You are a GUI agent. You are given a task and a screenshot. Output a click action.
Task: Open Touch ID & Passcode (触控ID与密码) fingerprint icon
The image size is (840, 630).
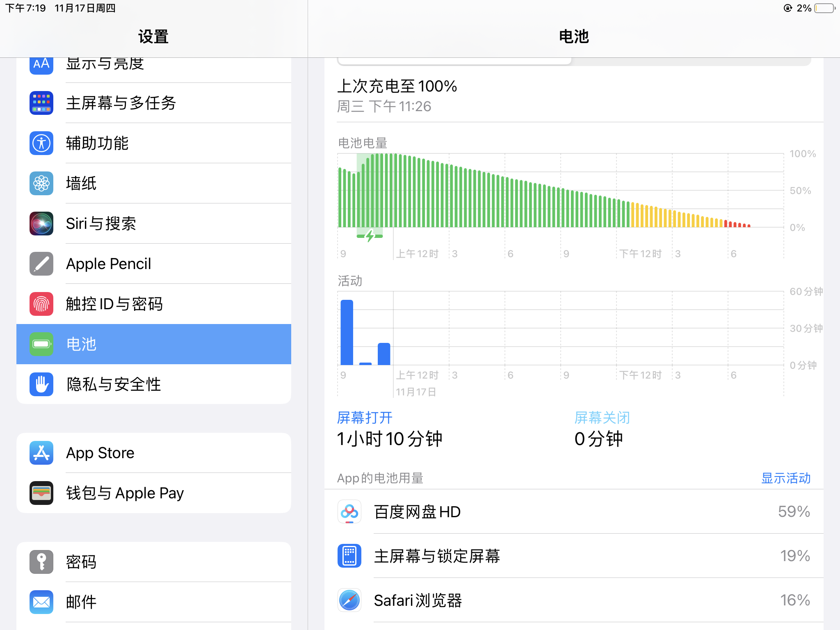(x=41, y=304)
